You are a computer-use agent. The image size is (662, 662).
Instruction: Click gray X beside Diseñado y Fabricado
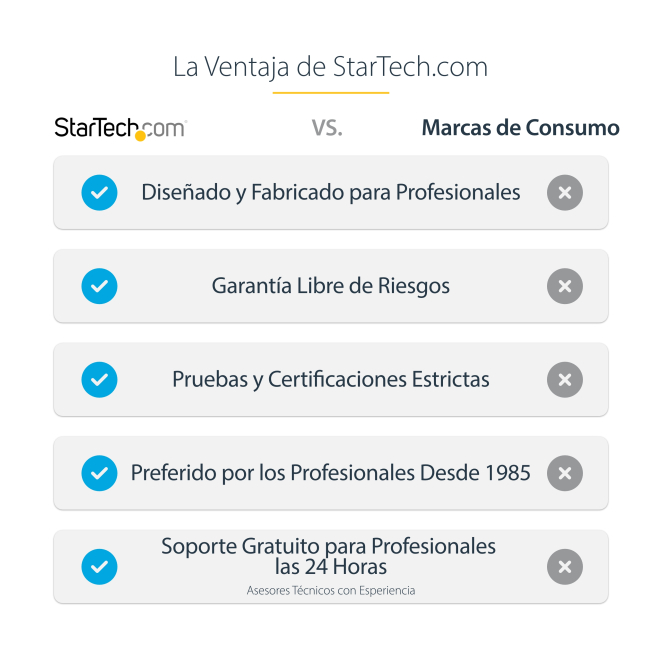[x=565, y=193]
